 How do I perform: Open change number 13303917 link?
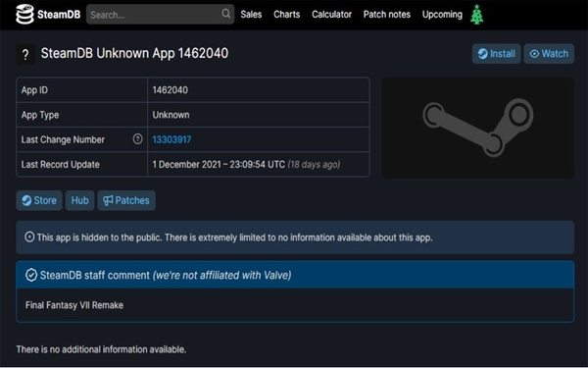(171, 139)
